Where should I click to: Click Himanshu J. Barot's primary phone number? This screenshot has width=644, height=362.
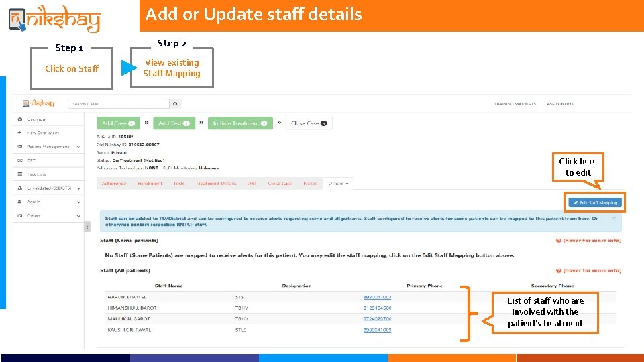pos(377,308)
